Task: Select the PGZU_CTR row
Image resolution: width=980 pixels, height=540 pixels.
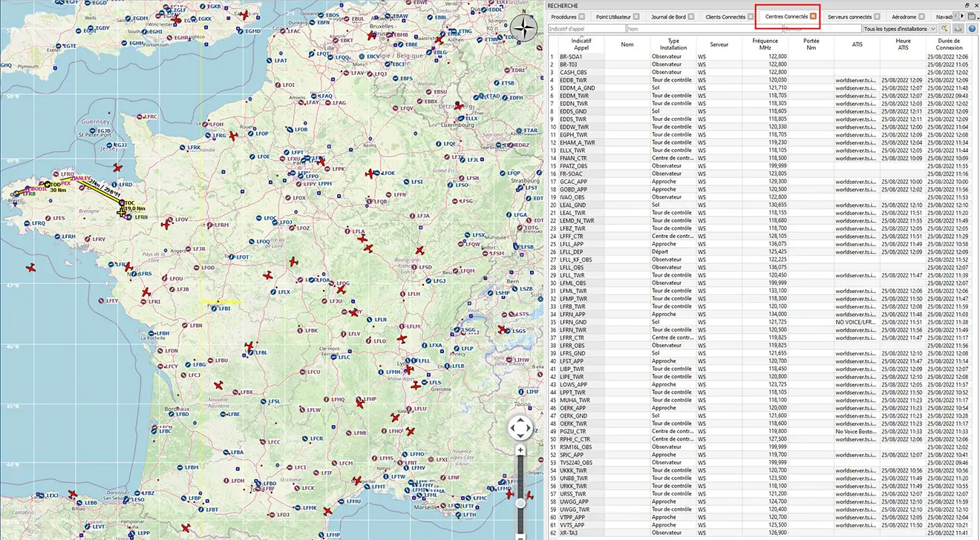Action: click(x=759, y=431)
